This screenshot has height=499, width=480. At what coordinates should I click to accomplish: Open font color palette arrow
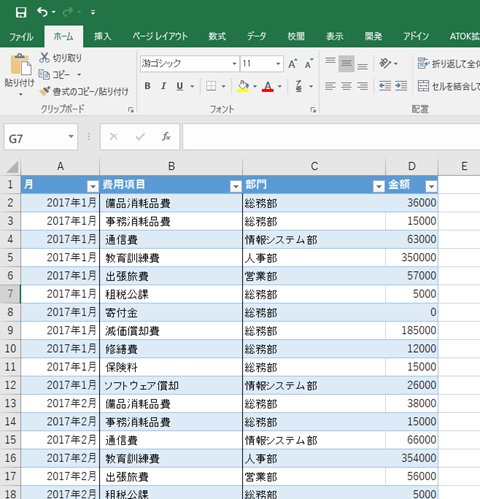(280, 86)
